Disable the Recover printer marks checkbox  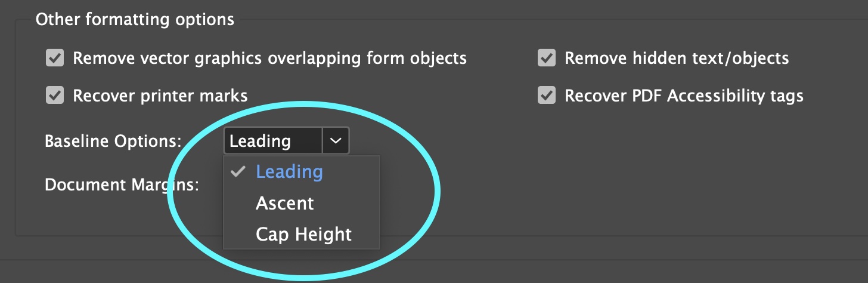[55, 96]
